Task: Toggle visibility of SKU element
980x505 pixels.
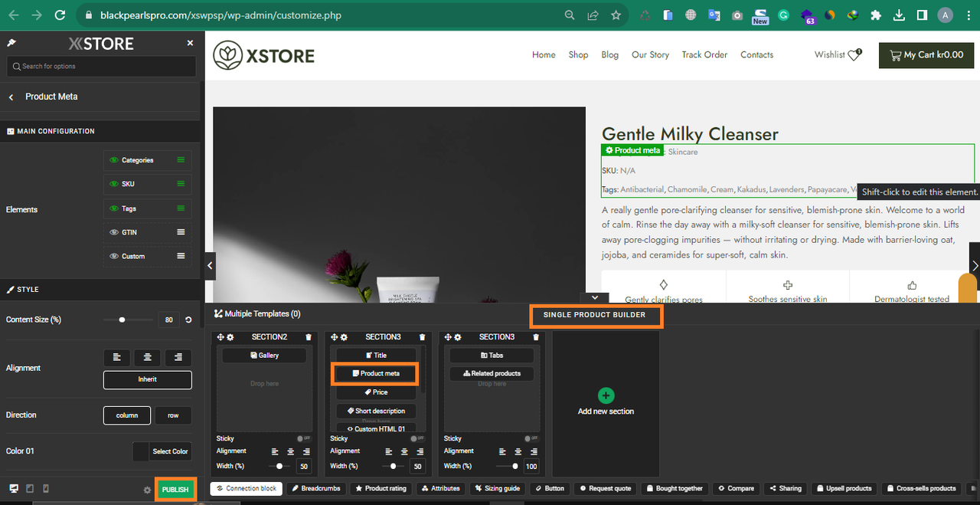Action: point(114,184)
